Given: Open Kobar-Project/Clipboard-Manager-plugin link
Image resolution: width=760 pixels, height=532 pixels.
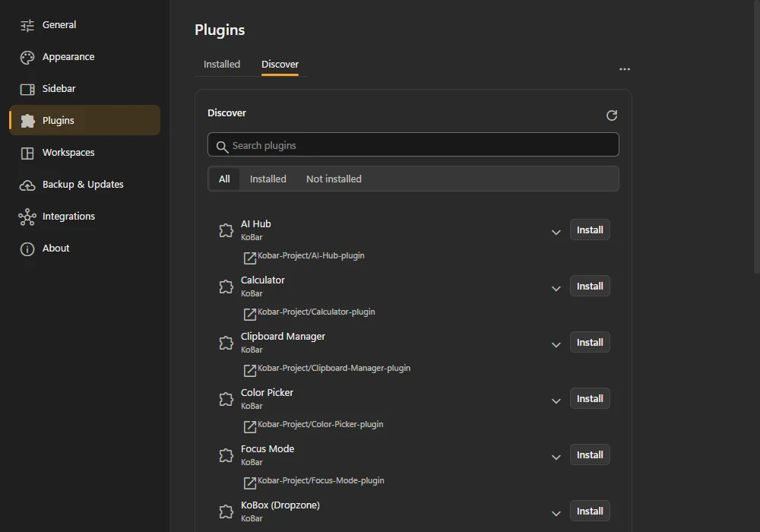Looking at the screenshot, I should [334, 368].
